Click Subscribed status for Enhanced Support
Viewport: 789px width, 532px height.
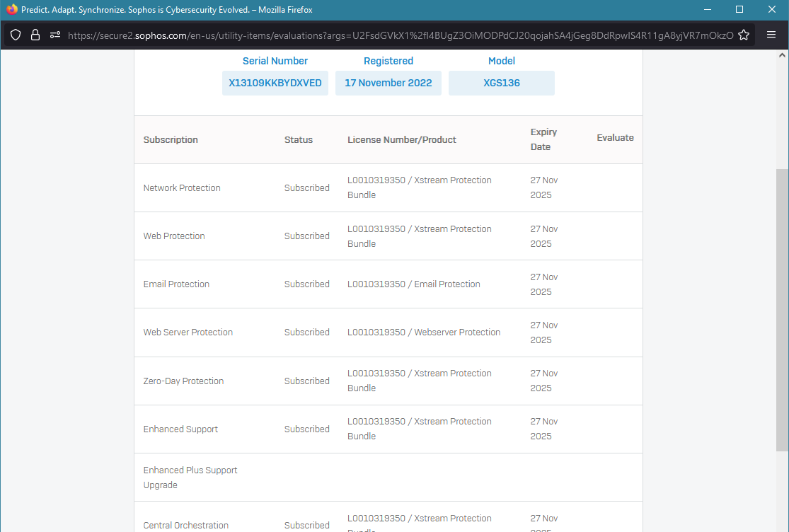point(306,429)
